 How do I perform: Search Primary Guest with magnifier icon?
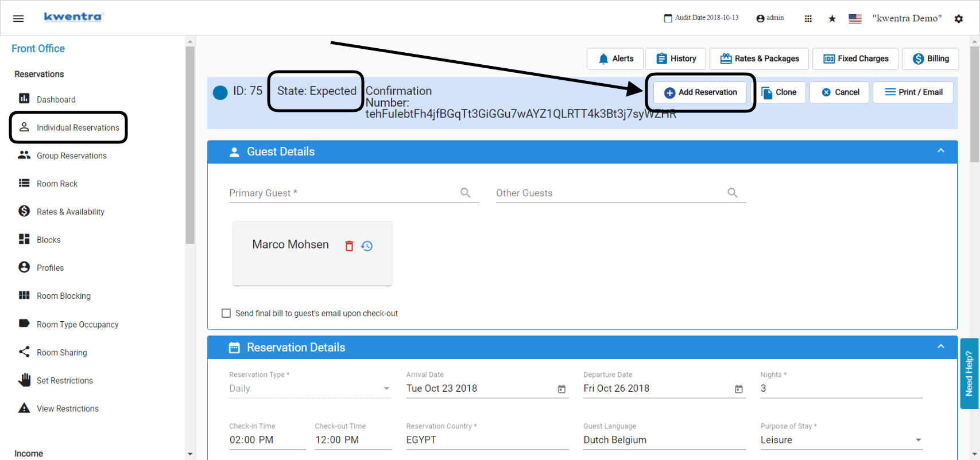point(466,193)
